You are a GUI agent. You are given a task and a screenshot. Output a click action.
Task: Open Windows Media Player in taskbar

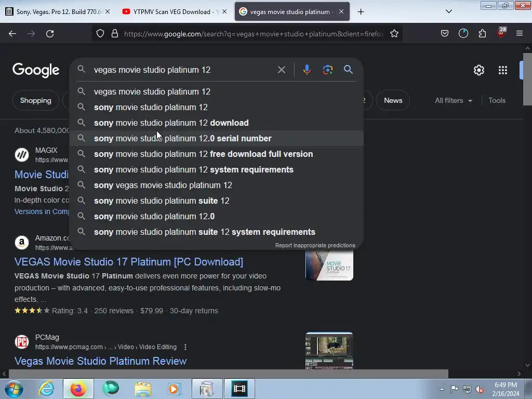tap(175, 389)
